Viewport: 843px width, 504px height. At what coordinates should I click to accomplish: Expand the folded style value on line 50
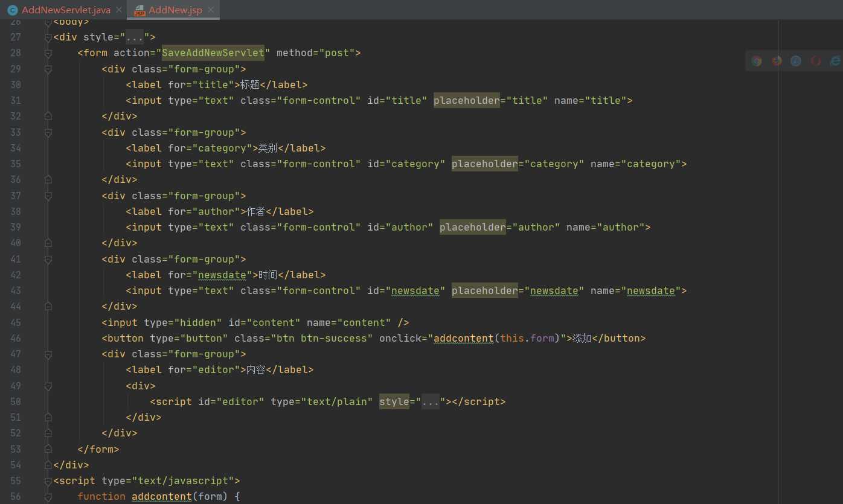431,401
